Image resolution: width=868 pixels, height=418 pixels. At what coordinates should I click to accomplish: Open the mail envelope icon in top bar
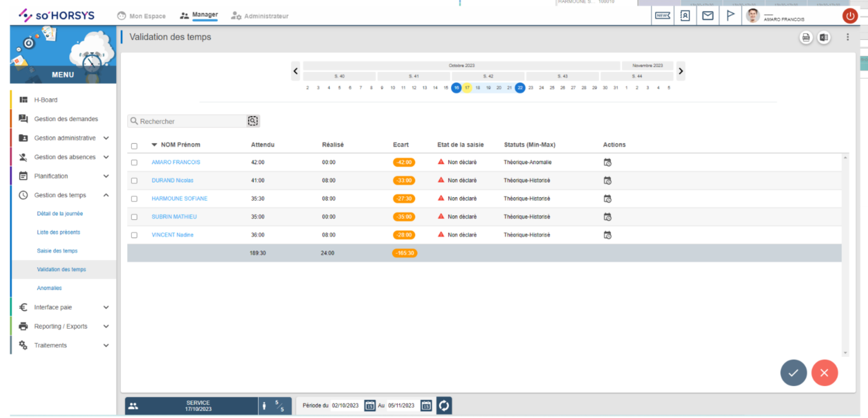point(707,16)
